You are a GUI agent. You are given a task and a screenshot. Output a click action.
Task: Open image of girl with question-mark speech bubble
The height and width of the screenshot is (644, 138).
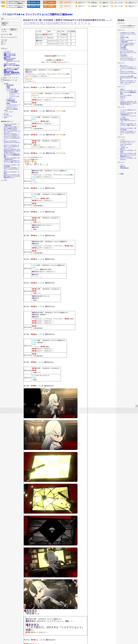click(51, 403)
